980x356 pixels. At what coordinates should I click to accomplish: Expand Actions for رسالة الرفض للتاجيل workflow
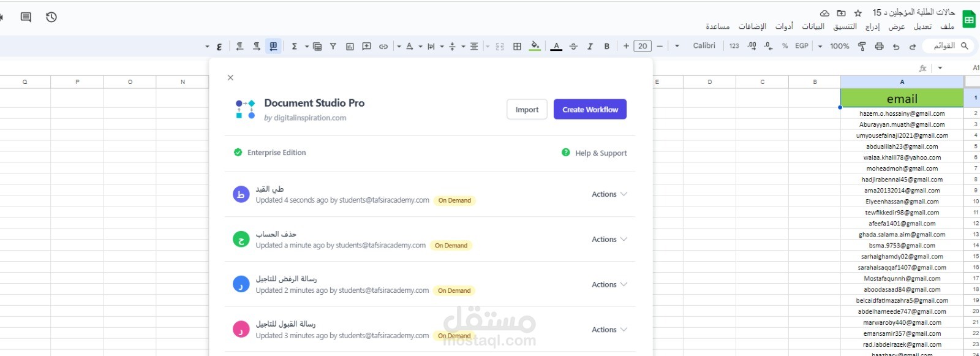[609, 284]
